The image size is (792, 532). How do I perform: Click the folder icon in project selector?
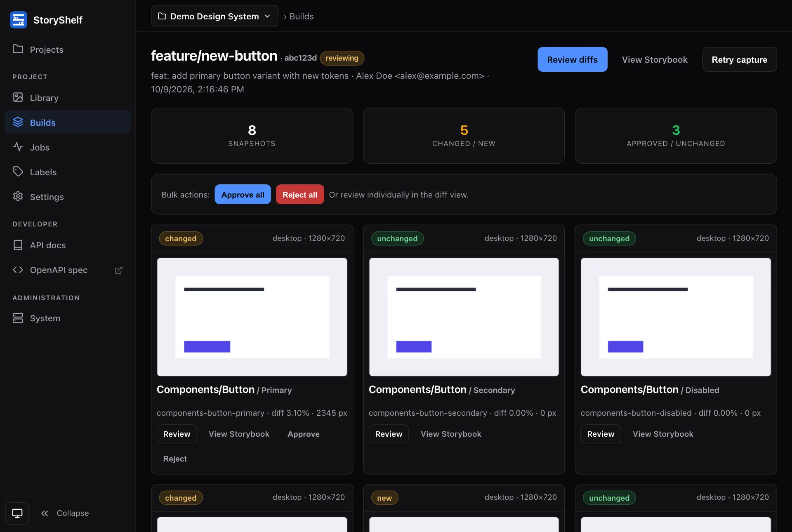point(162,16)
